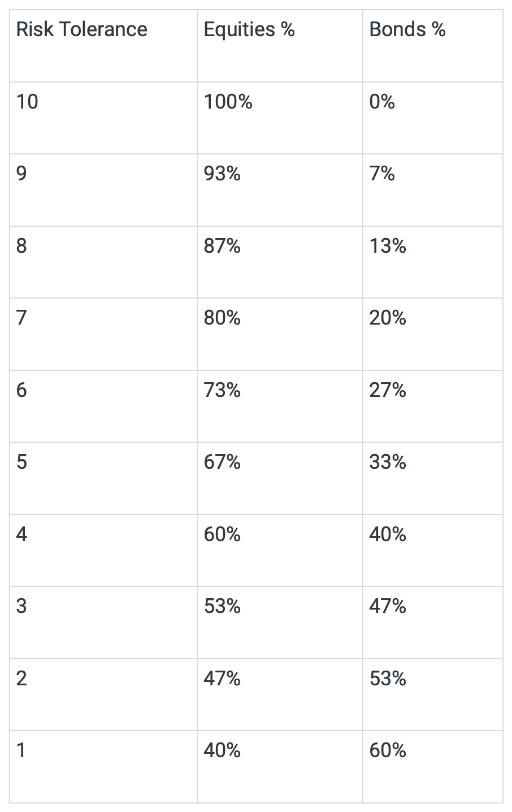Click the 13% bonds value
Screen dimensions: 512x812
(388, 247)
